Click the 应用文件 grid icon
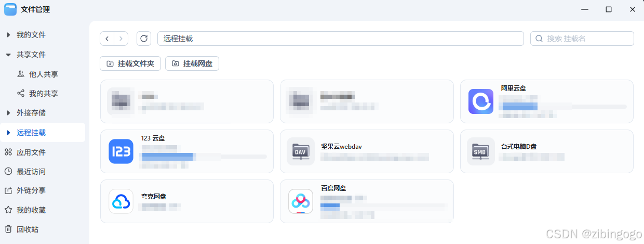The image size is (644, 244). click(x=8, y=152)
